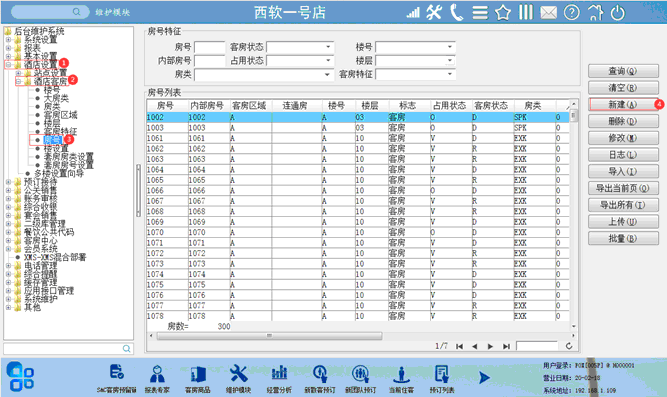Screen dimensions: 667x397
Task: Click the right arrow to show more shortcuts
Action: (484, 377)
